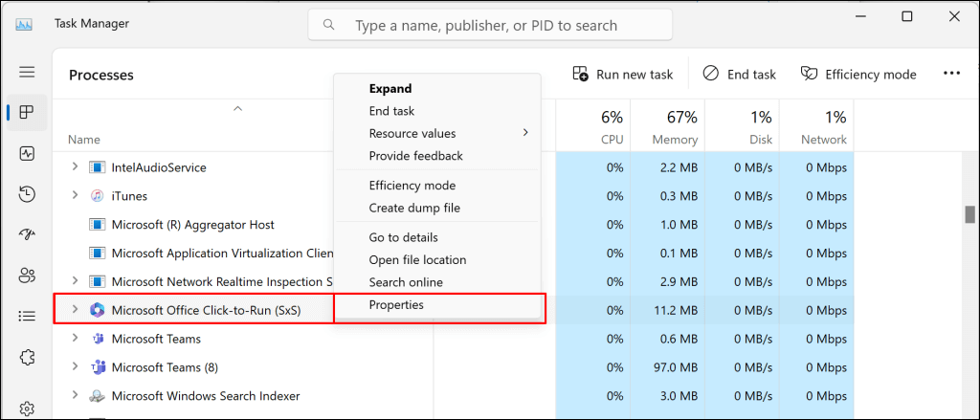Sort by the CPU column header
Image resolution: width=980 pixels, height=420 pixels.
coord(592,127)
